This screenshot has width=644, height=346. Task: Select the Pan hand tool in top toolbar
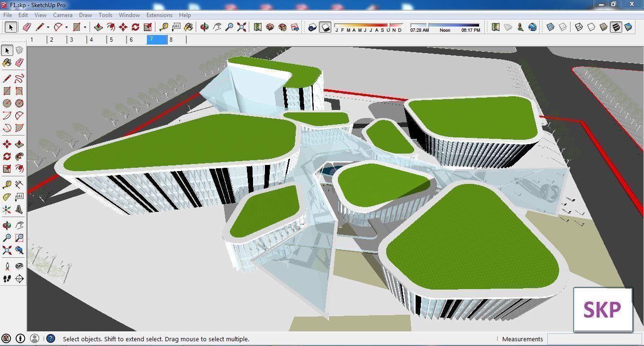(217, 27)
